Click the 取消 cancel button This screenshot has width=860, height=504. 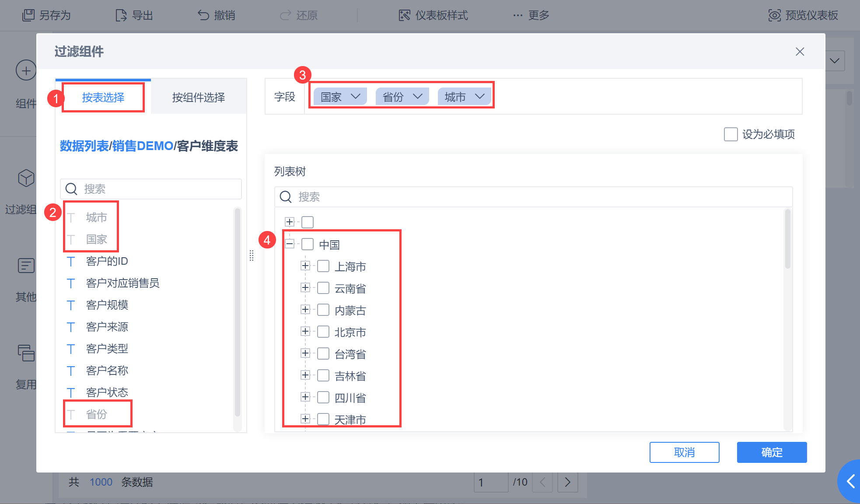tap(684, 452)
